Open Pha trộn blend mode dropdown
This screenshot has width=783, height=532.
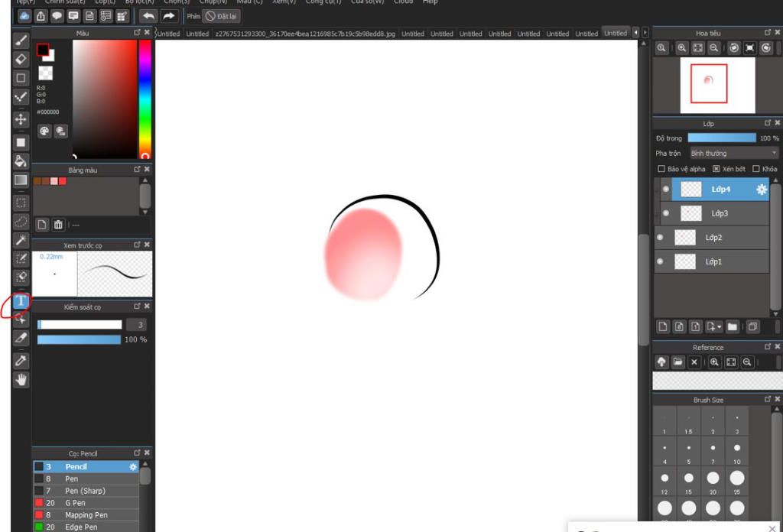[734, 153]
